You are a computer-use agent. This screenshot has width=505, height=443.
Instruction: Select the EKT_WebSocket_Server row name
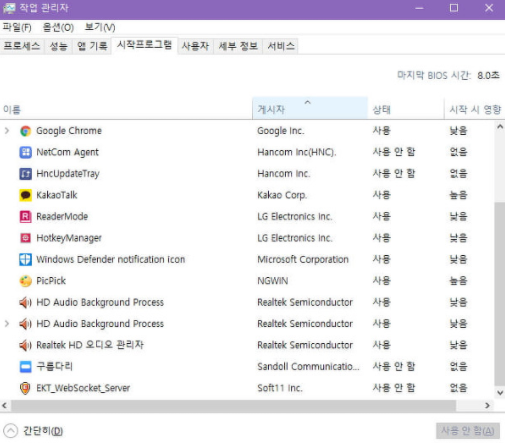click(83, 388)
